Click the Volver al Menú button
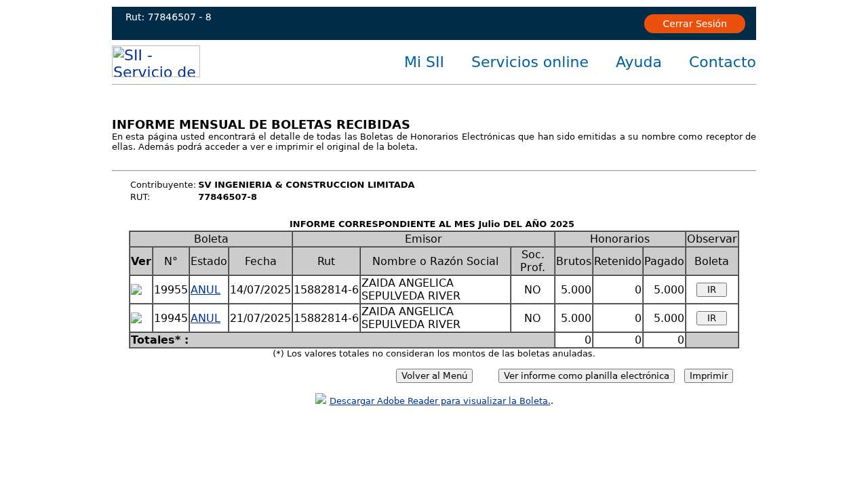The height and width of the screenshot is (488, 868). [x=434, y=375]
